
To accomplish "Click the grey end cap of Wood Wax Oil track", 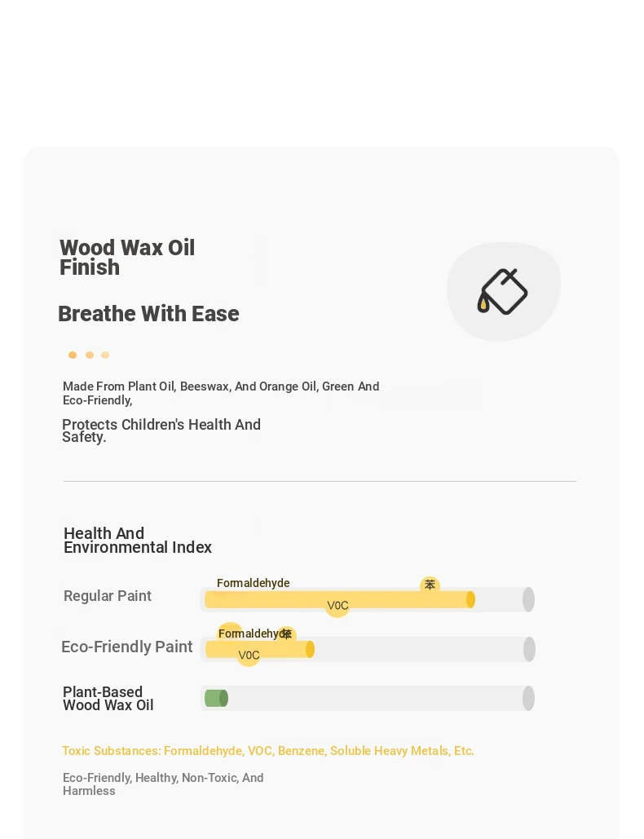I will [528, 698].
